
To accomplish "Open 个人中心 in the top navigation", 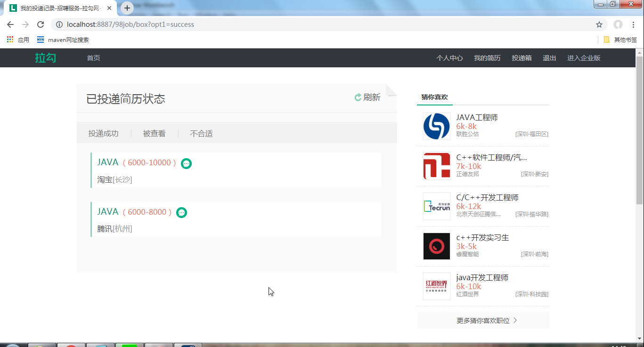I will pyautogui.click(x=449, y=58).
